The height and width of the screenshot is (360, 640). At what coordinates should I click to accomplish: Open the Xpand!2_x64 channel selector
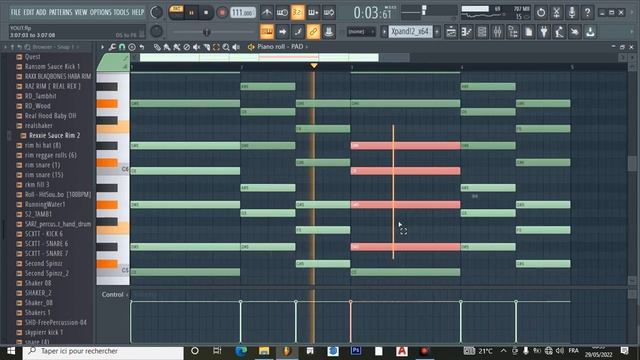point(410,31)
